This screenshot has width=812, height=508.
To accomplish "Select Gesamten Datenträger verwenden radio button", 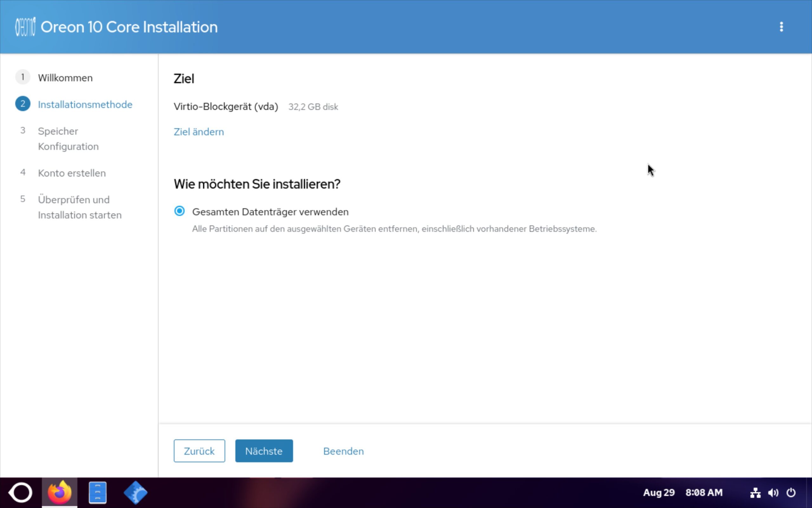I will pyautogui.click(x=180, y=211).
